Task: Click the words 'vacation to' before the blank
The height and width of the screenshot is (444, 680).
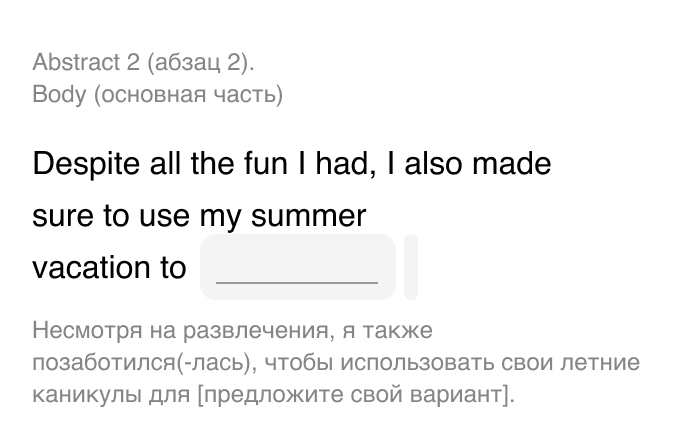Action: [x=109, y=268]
